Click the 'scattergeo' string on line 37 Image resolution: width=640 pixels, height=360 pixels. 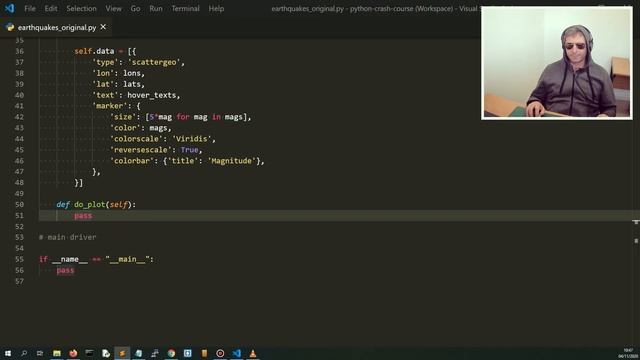(x=154, y=62)
